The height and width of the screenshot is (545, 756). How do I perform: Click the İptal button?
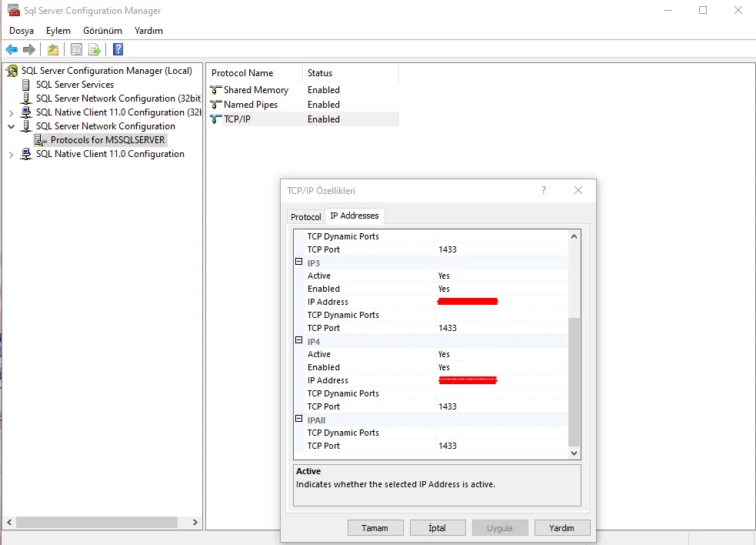coord(438,527)
